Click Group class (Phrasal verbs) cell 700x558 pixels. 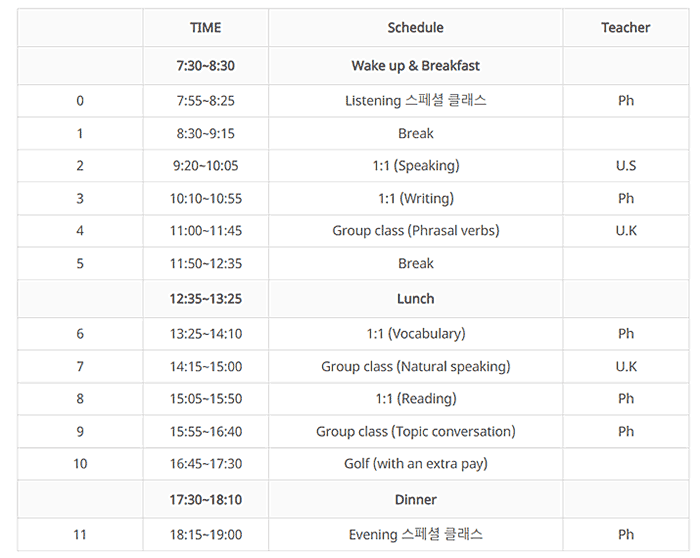[x=415, y=231]
